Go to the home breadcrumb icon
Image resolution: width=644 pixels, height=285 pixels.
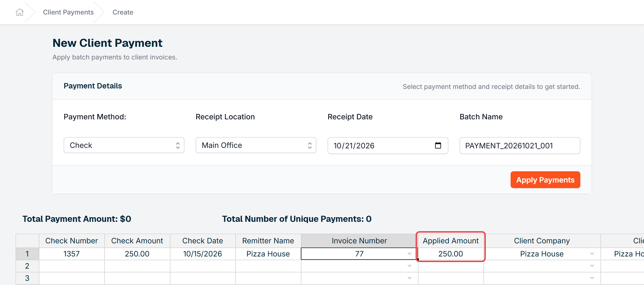pyautogui.click(x=19, y=12)
